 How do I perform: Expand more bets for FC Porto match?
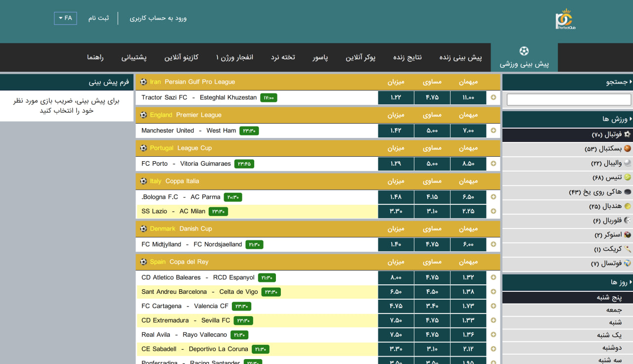pos(493,164)
